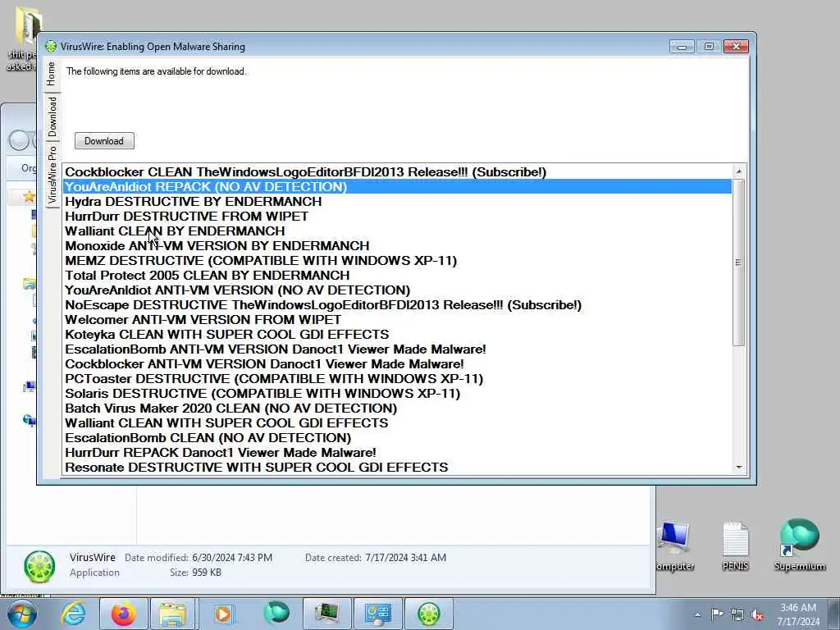Close the VirusWire window
840x630 pixels.
[x=736, y=47]
